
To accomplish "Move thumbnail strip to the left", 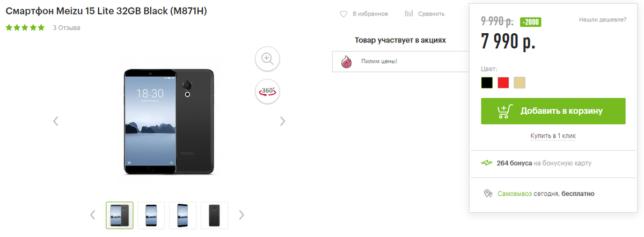I will pyautogui.click(x=93, y=215).
